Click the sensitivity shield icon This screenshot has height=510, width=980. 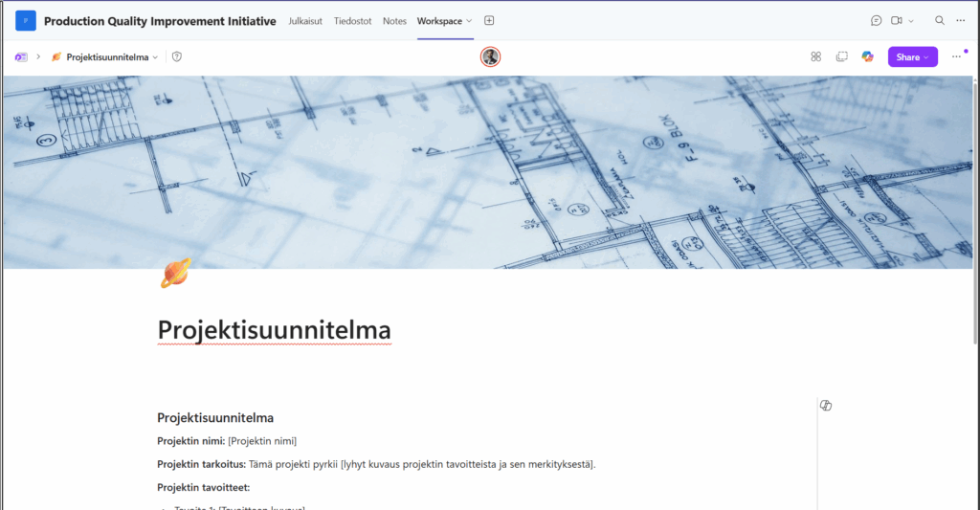pyautogui.click(x=177, y=56)
